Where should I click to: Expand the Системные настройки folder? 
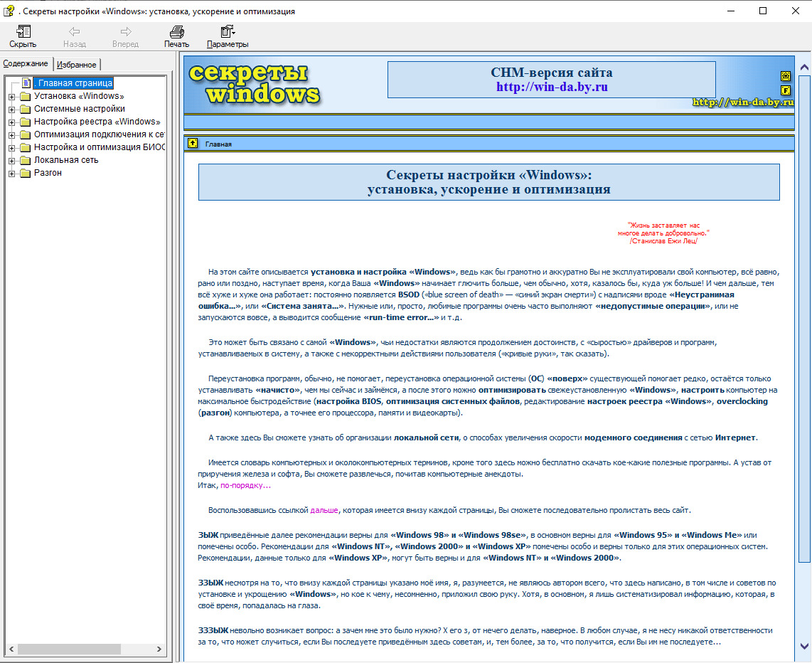(x=11, y=110)
